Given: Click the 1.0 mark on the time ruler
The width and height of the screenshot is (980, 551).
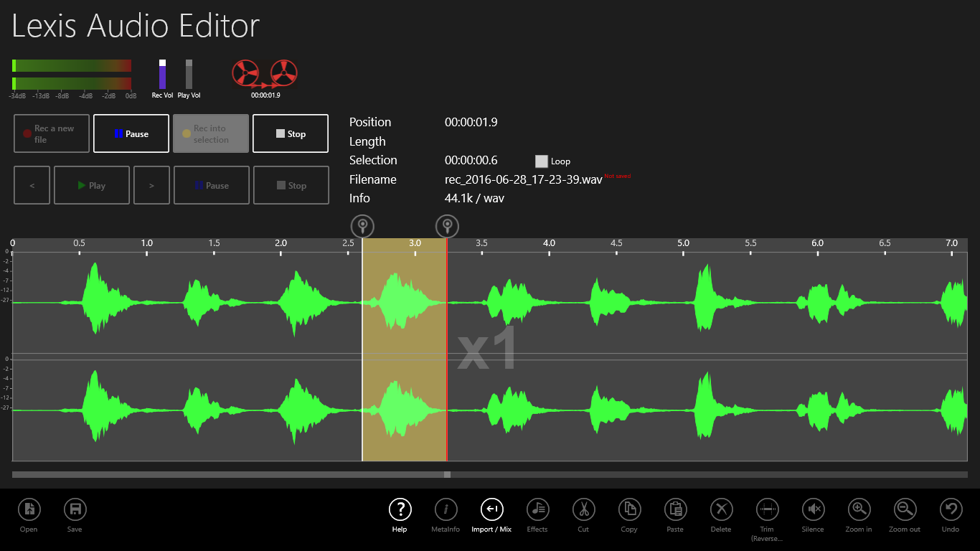Looking at the screenshot, I should (146, 243).
